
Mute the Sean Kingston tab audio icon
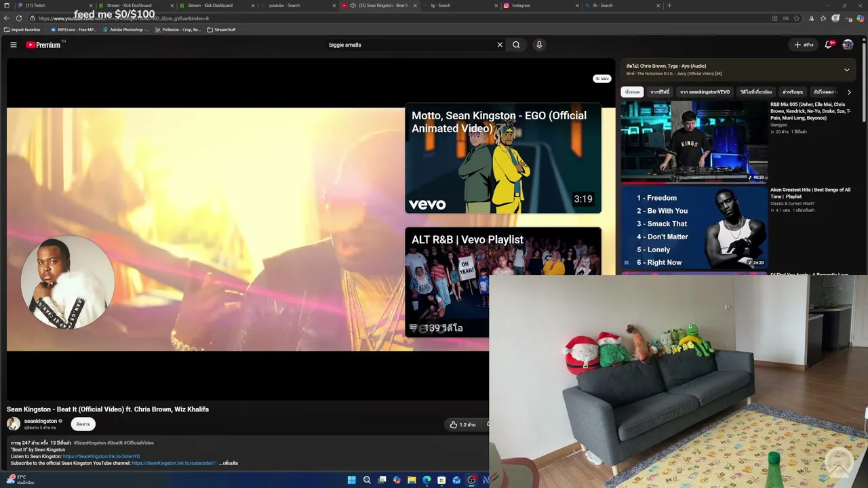click(x=353, y=5)
